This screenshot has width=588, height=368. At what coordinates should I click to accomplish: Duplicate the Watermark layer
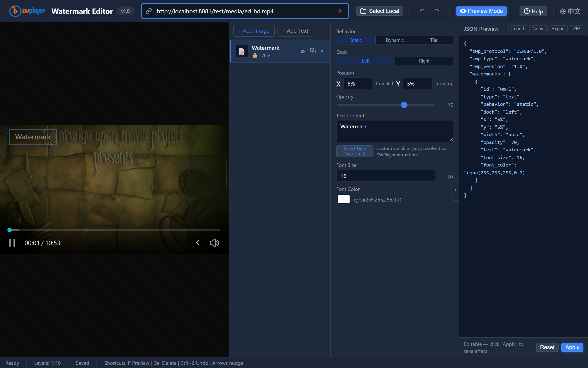[313, 51]
